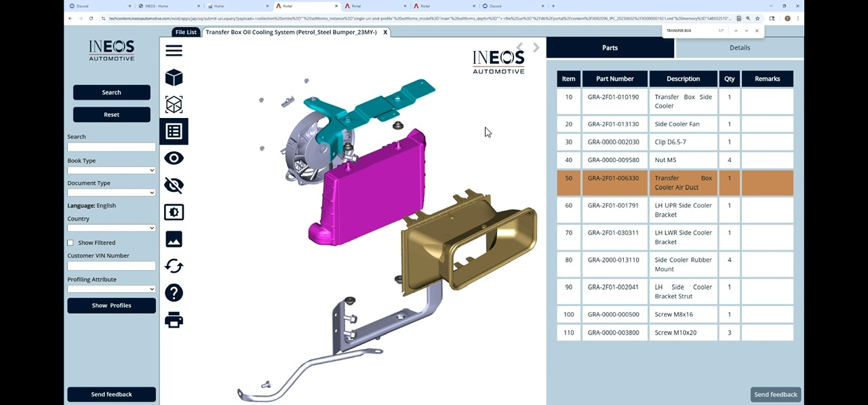Viewport: 868px width, 405px height.
Task: Go to previous illustration arrow
Action: tap(520, 47)
